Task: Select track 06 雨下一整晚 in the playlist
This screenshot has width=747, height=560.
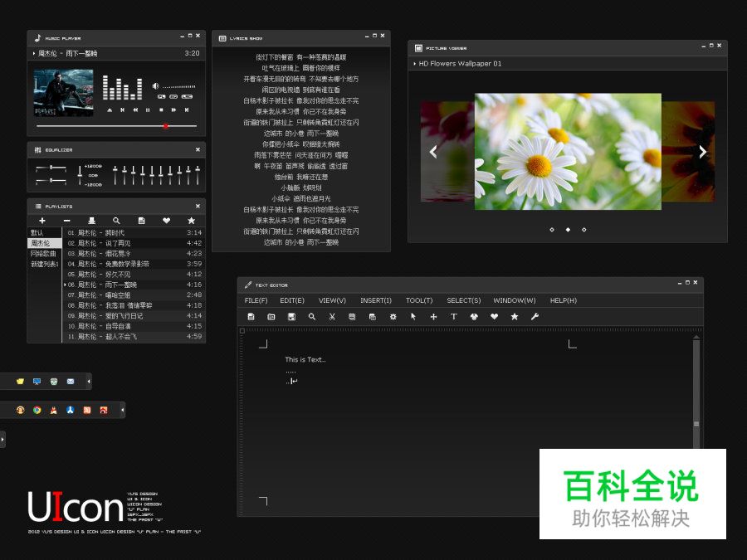Action: click(108, 285)
